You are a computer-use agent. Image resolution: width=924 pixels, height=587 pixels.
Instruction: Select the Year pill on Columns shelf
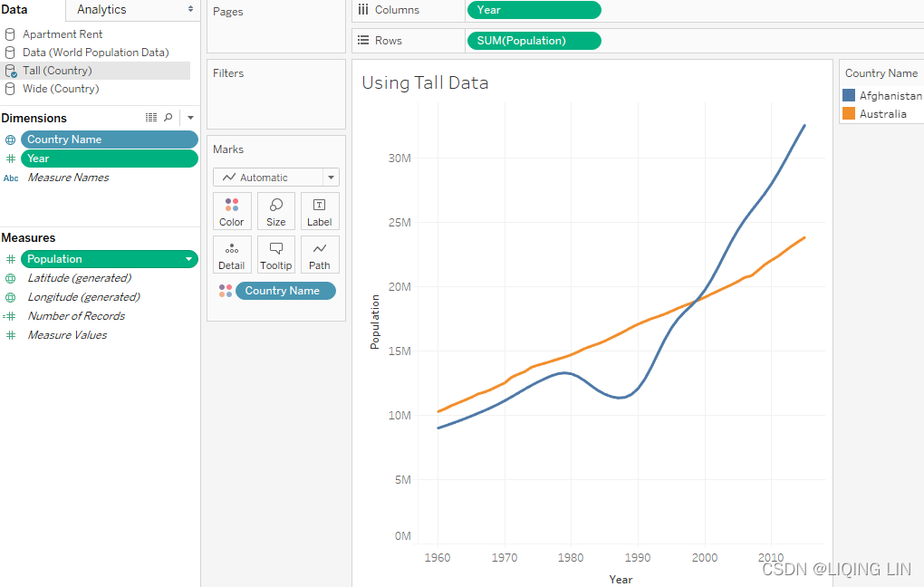pyautogui.click(x=534, y=10)
